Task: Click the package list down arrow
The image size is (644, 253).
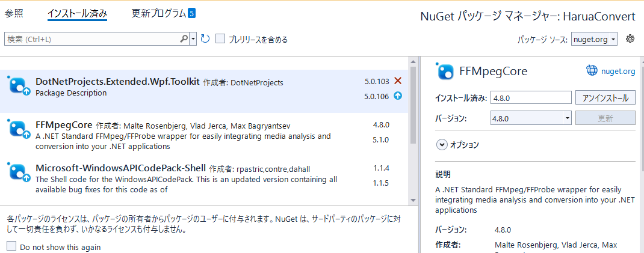Action: coord(413,201)
